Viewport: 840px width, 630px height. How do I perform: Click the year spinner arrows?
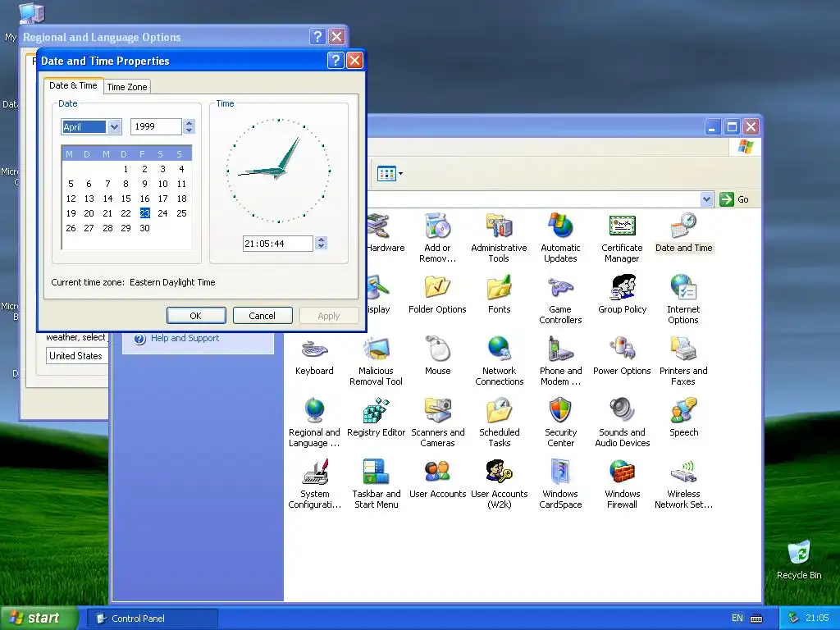pos(189,126)
